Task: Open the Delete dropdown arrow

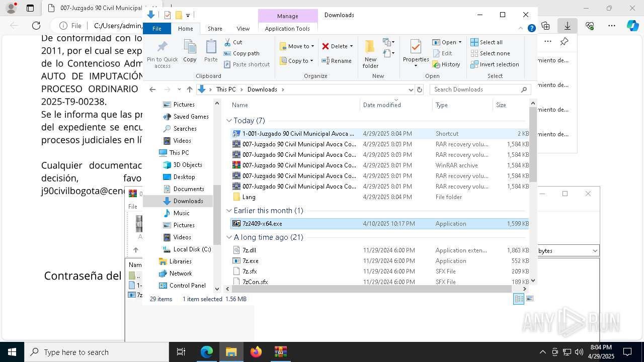Action: 351,46
